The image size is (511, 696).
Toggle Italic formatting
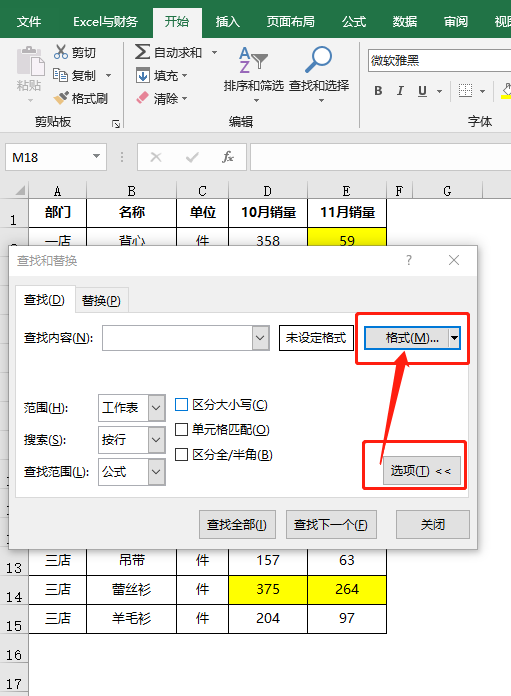(x=400, y=91)
